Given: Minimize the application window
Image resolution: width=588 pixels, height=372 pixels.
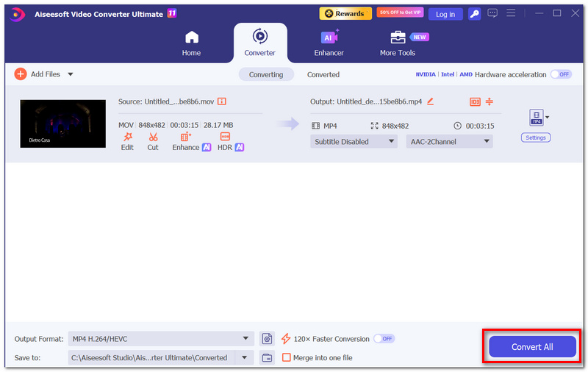Looking at the screenshot, I should [539, 13].
